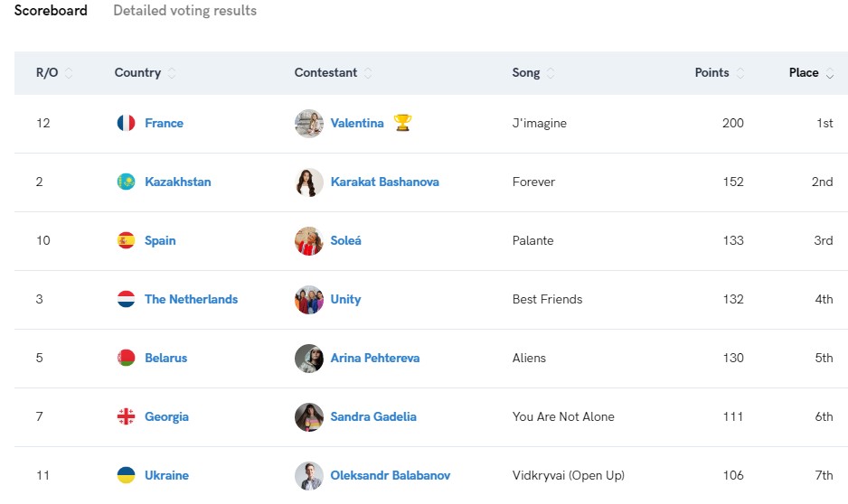The image size is (848, 504).
Task: Open Karakat Bashanova contestant link
Action: [x=384, y=182]
